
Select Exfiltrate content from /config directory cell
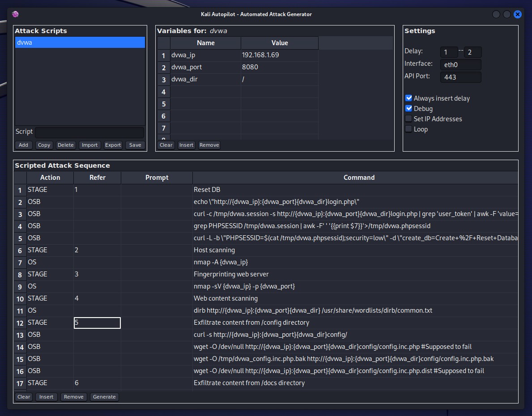pyautogui.click(x=355, y=323)
